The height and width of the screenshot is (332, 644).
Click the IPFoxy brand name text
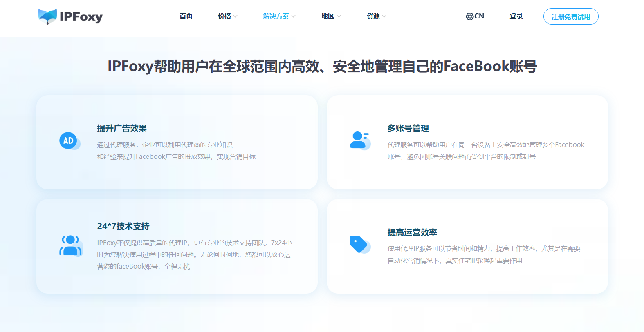81,17
